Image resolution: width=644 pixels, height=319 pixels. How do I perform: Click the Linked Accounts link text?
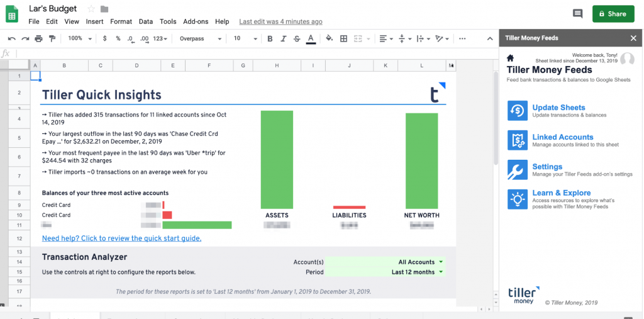[563, 137]
